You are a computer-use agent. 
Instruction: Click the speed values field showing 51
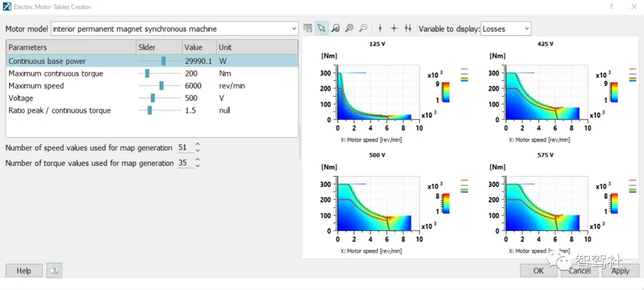coord(185,148)
